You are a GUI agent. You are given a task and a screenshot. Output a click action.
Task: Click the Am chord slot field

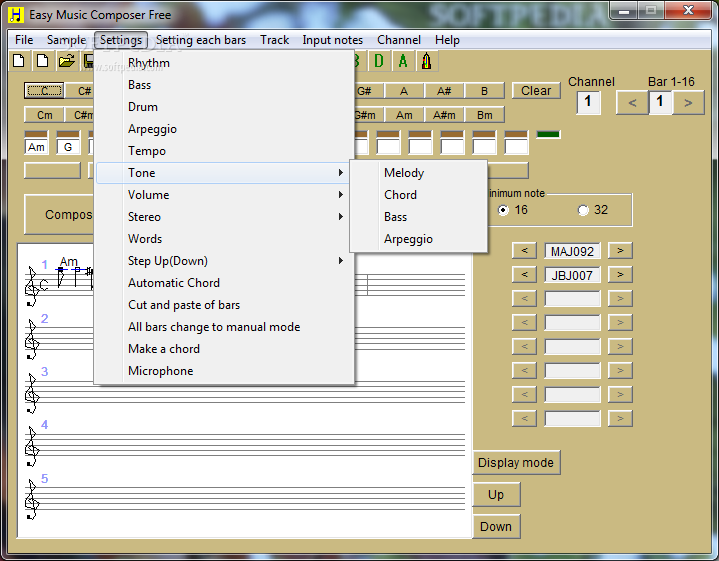tap(36, 147)
